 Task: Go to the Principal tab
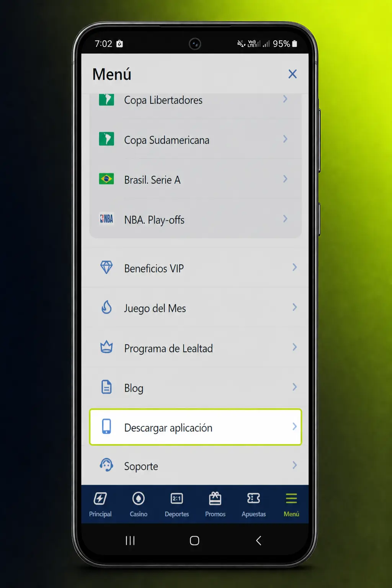tap(100, 505)
